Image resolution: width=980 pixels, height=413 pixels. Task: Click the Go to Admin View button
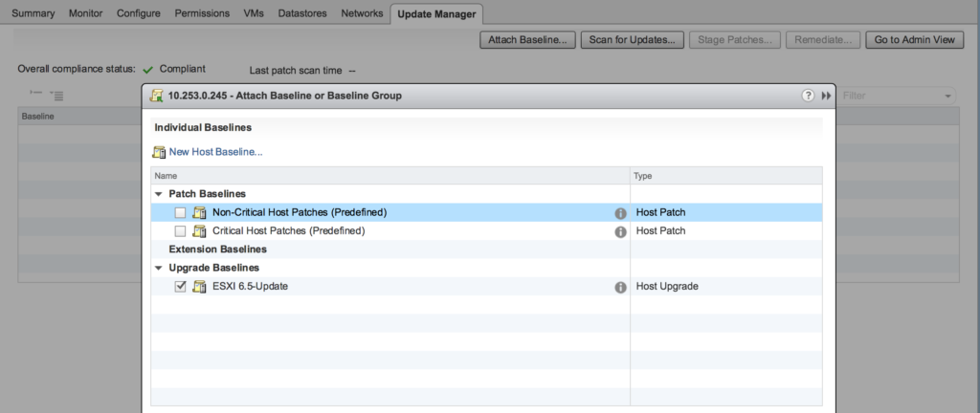click(x=914, y=40)
